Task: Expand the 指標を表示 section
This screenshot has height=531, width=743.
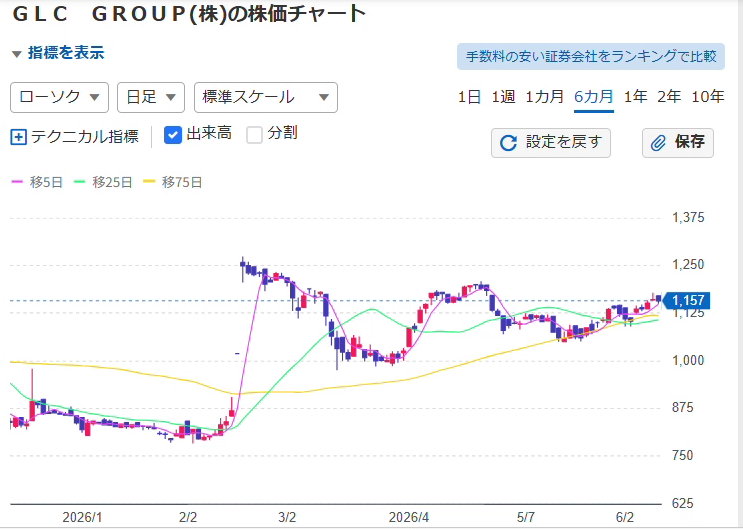Action: [x=58, y=53]
